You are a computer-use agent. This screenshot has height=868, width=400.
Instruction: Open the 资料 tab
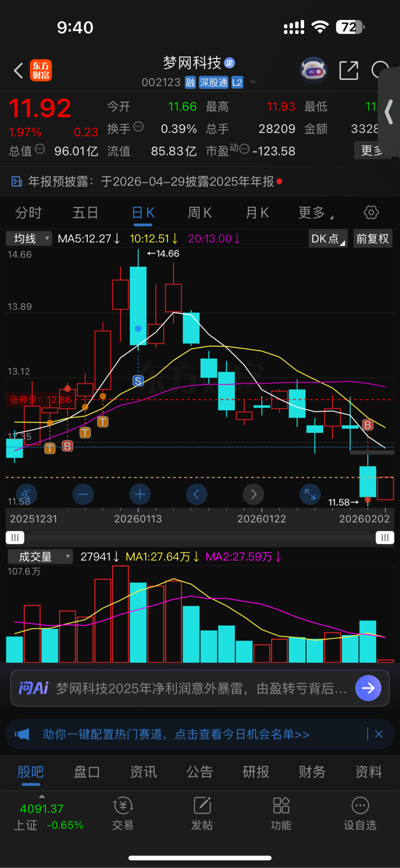[368, 772]
